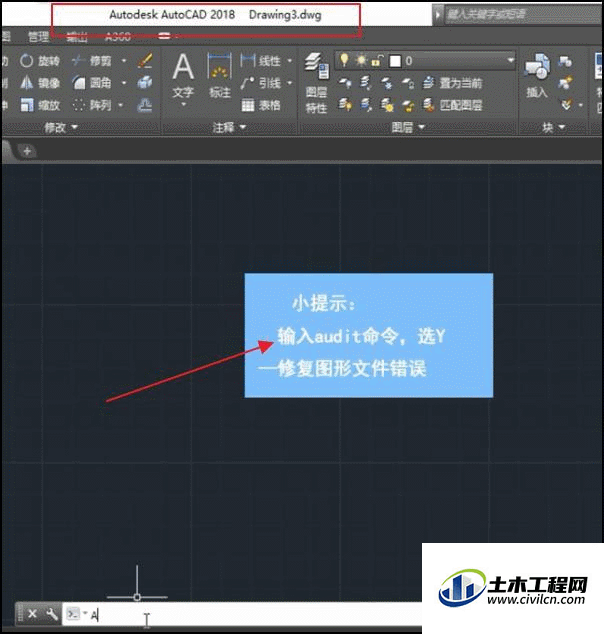Click the layer Freeze icon
The height and width of the screenshot is (634, 604).
387,83
